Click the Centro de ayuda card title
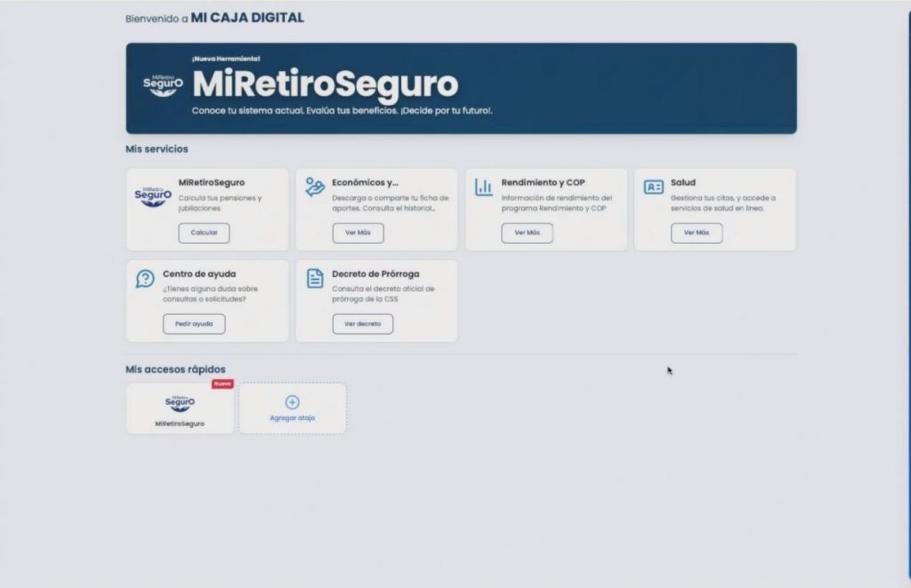911x588 pixels. point(199,274)
